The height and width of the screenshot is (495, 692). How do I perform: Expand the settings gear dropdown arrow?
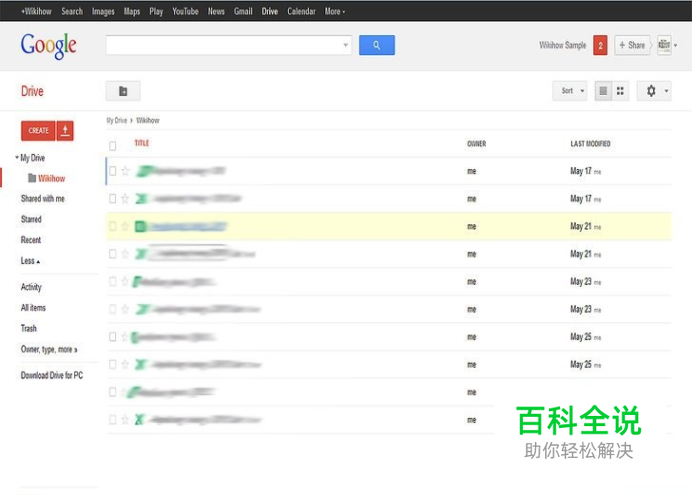coord(666,91)
